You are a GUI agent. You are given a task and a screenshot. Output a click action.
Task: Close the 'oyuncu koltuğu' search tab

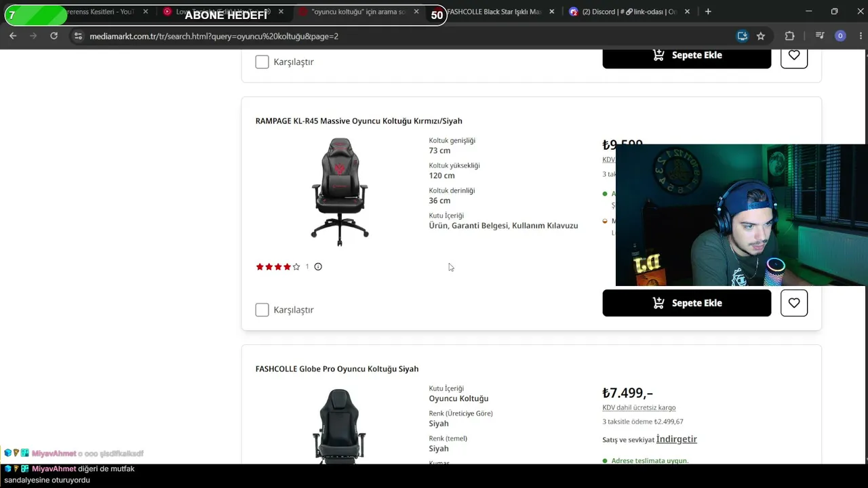(416, 12)
